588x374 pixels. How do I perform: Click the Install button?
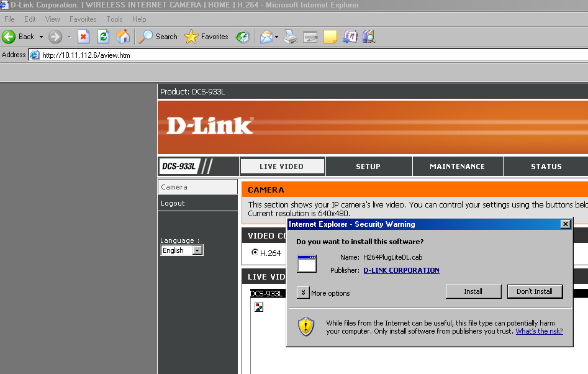click(x=473, y=291)
